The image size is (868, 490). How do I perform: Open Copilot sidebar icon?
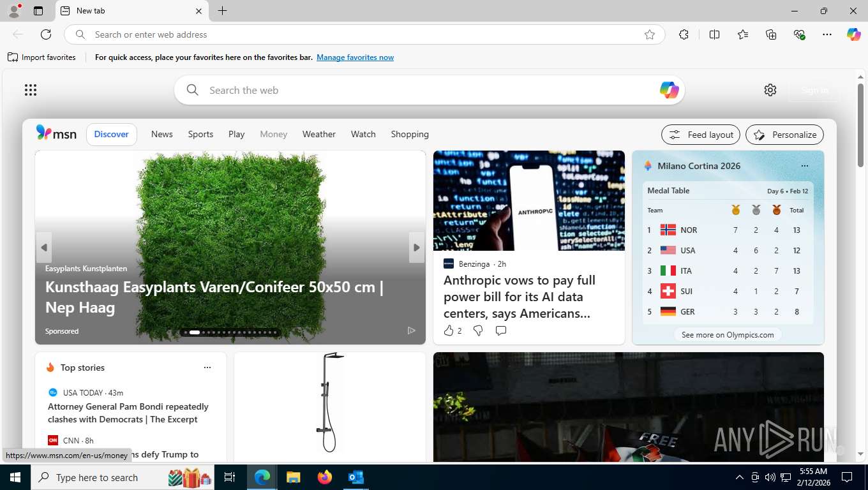pos(854,34)
